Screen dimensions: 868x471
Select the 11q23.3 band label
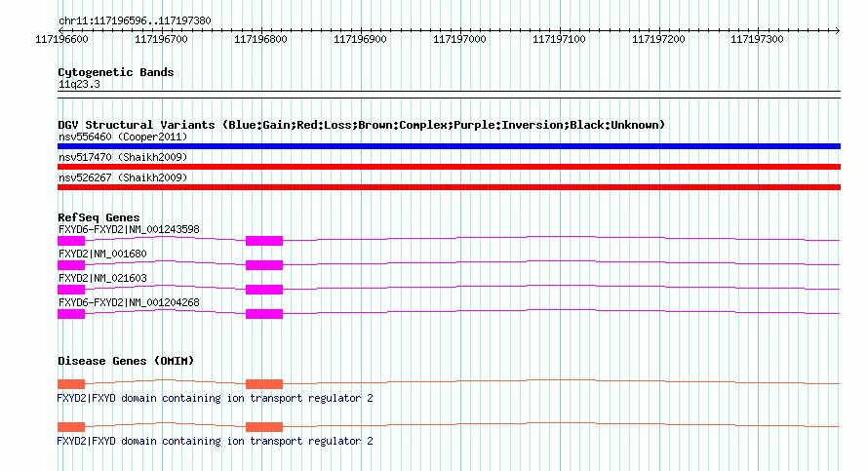(79, 84)
